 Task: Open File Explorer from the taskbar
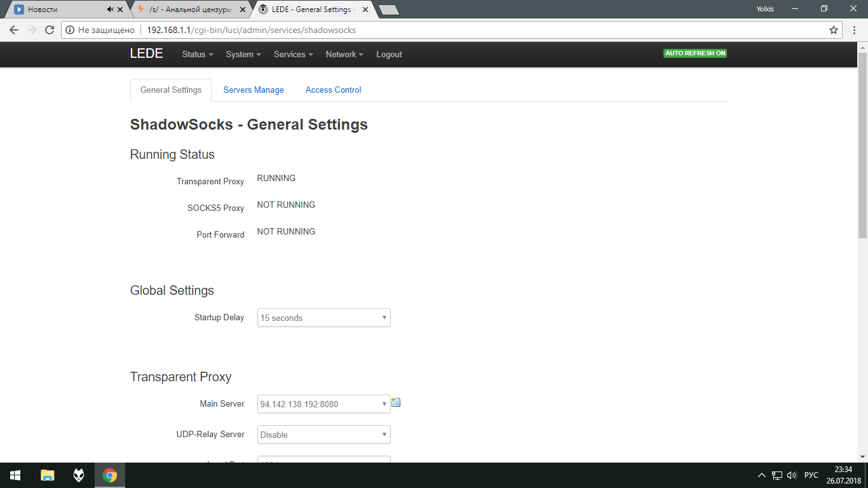[48, 475]
